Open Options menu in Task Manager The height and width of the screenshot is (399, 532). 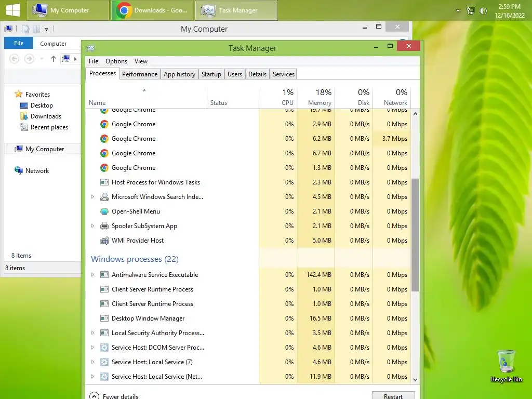tap(116, 61)
